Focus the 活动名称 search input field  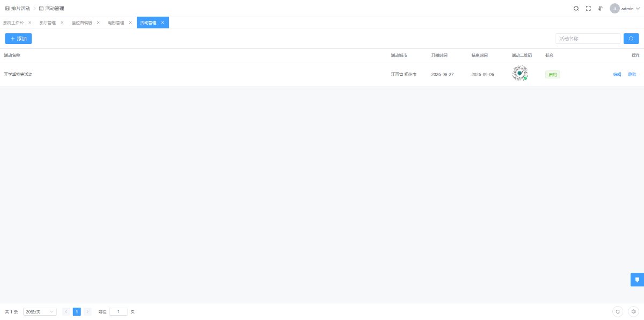click(588, 39)
